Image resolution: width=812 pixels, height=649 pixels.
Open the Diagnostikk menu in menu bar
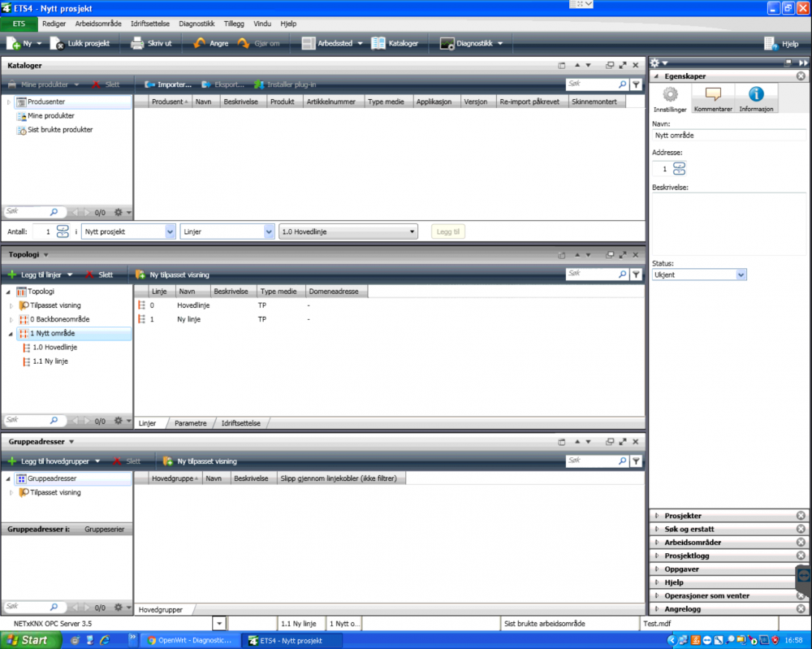(x=197, y=24)
